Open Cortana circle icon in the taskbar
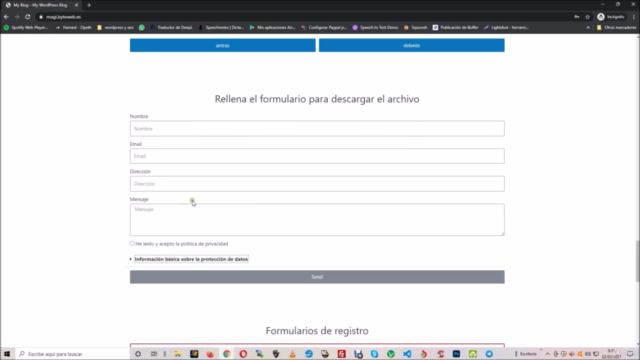Viewport: 640px width, 360px height. [138, 354]
